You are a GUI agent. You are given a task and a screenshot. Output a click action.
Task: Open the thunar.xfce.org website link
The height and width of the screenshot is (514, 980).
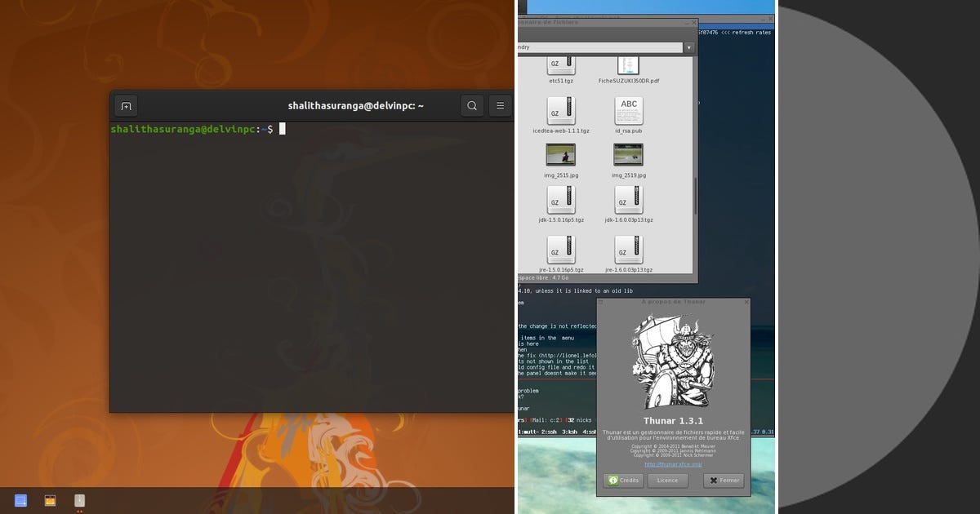[x=673, y=463]
